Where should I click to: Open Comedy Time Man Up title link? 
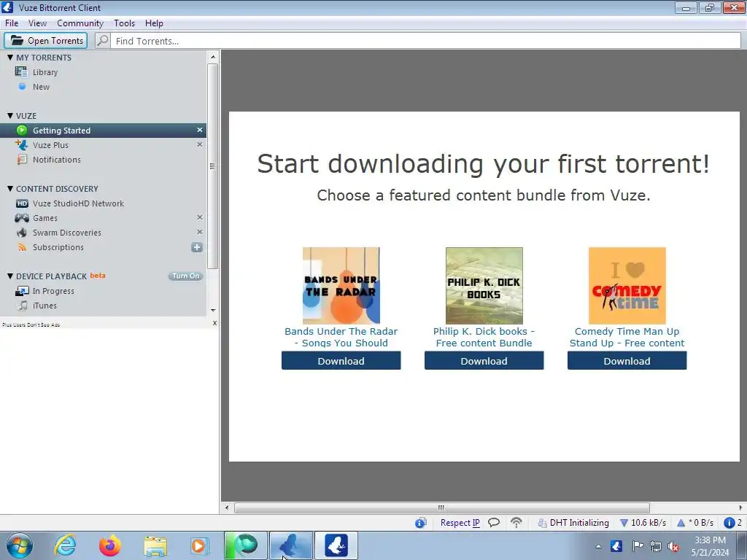(x=627, y=337)
